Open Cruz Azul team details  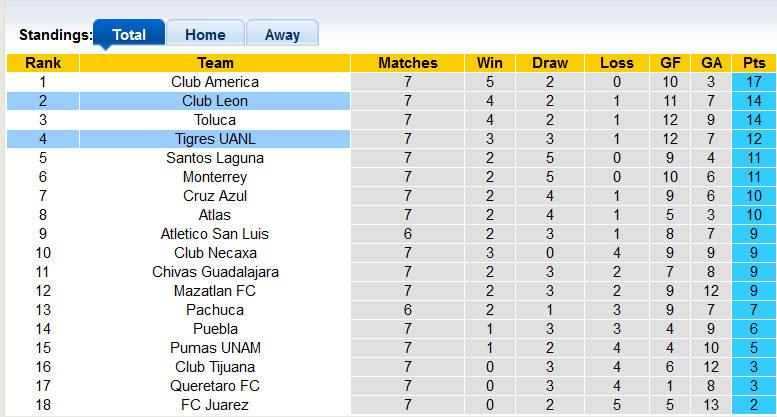(x=215, y=196)
